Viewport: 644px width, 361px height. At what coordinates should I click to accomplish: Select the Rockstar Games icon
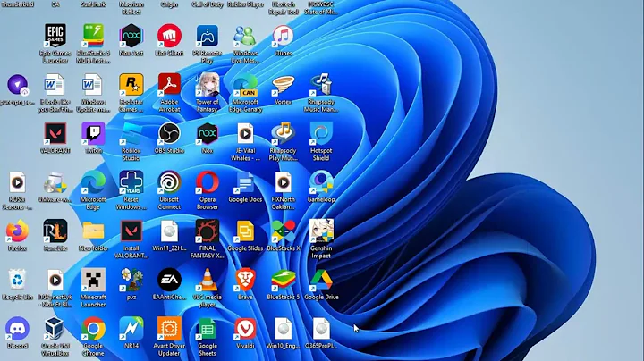pos(131,85)
